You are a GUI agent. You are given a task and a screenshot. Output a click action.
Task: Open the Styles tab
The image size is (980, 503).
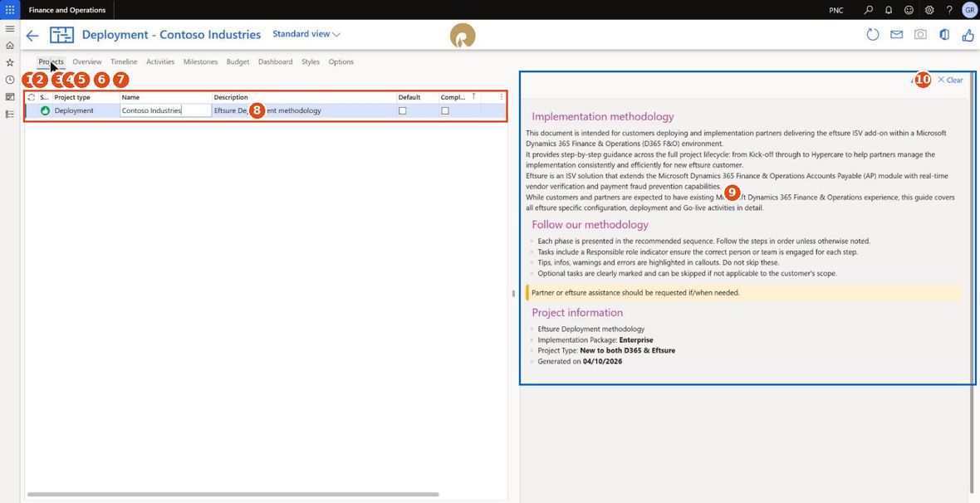click(310, 62)
